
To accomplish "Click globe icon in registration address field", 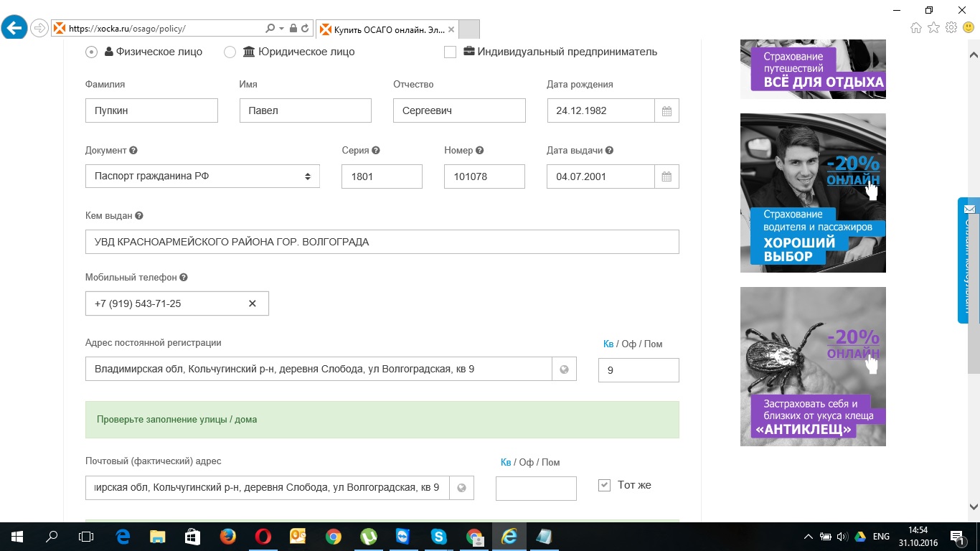I will [564, 369].
